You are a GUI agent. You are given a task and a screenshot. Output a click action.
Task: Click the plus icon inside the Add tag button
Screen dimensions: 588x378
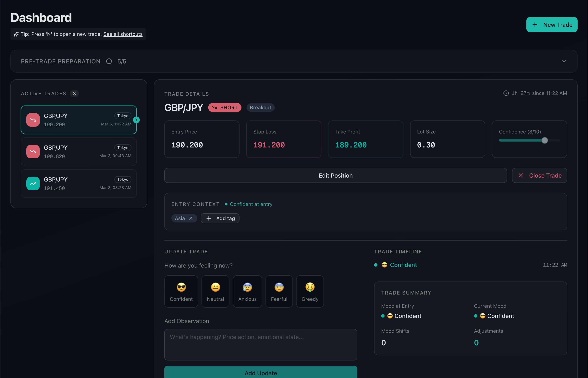[209, 218]
